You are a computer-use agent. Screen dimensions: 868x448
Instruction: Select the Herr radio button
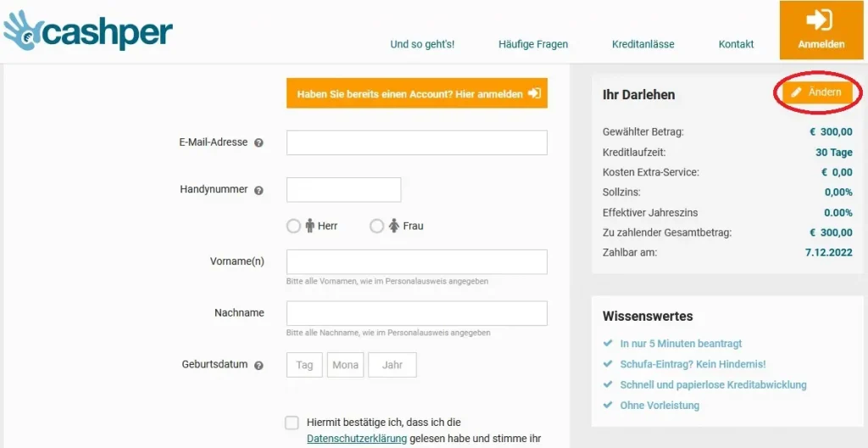click(x=293, y=227)
